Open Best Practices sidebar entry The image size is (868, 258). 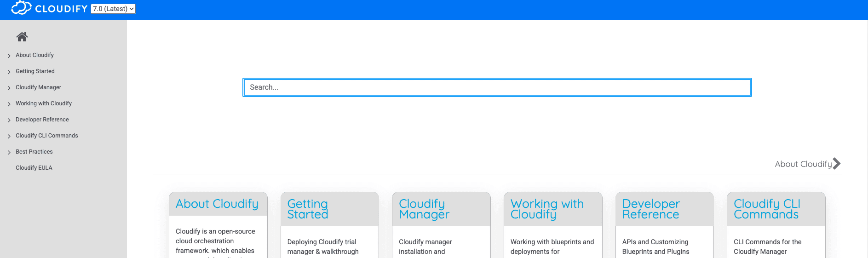coord(34,152)
